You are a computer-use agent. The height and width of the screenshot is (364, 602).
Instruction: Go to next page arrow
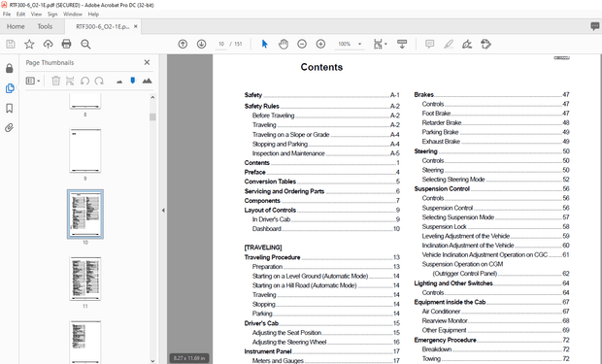click(x=201, y=44)
